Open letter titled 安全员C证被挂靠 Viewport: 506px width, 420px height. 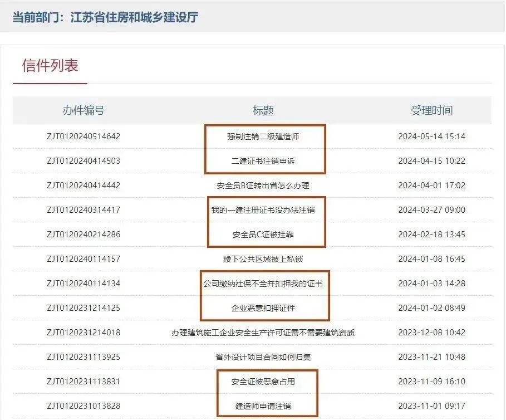pyautogui.click(x=263, y=235)
